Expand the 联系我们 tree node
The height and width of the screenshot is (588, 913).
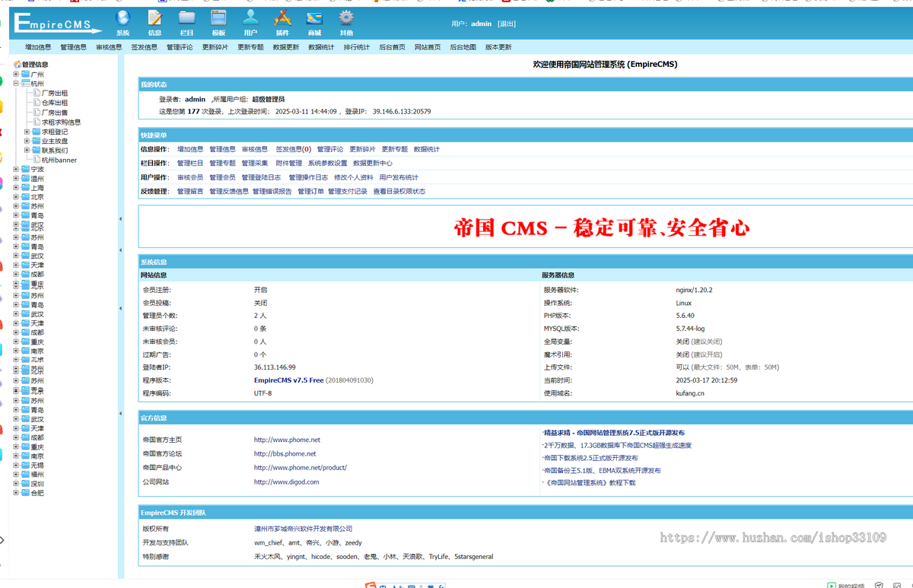click(x=27, y=151)
